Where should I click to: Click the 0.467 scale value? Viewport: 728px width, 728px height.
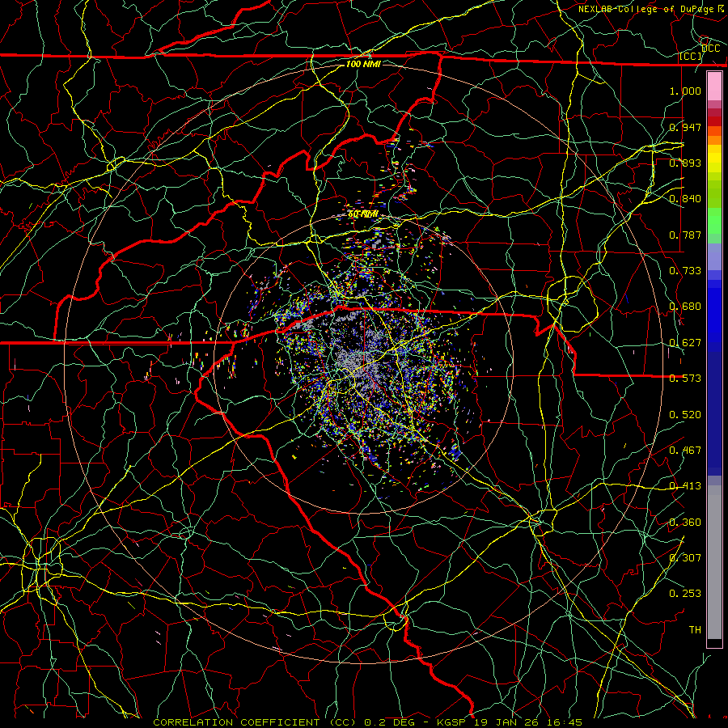tap(685, 451)
